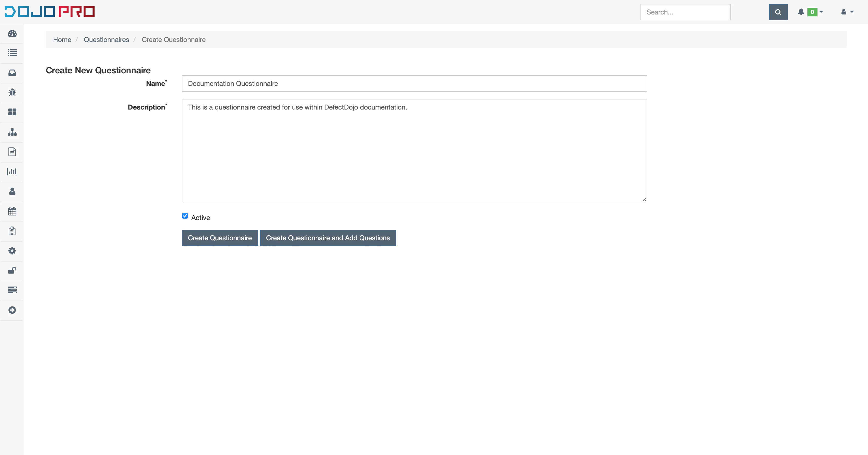Image resolution: width=868 pixels, height=455 pixels.
Task: Open the Components grid icon in sidebar
Action: click(x=12, y=112)
